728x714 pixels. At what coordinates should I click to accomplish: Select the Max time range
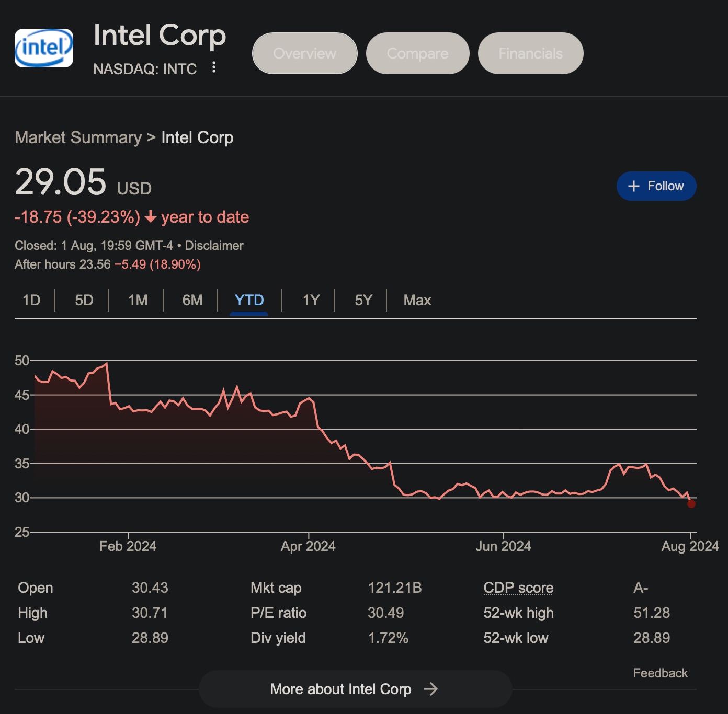(x=417, y=300)
